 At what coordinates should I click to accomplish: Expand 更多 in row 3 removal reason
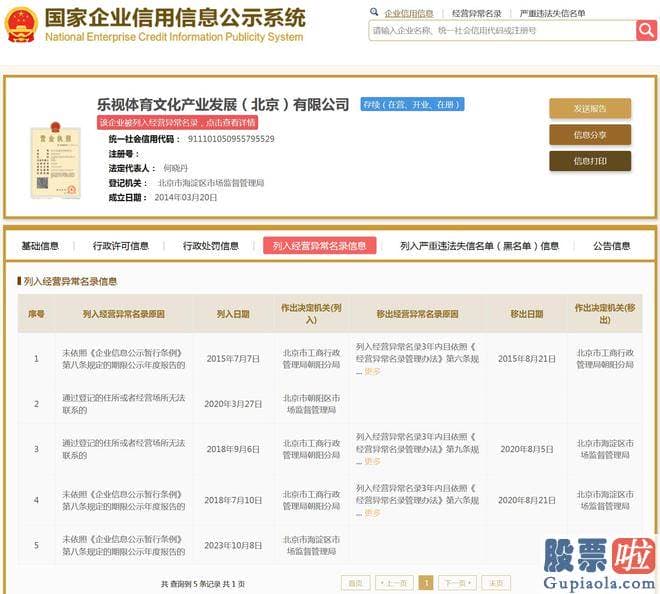pos(373,461)
